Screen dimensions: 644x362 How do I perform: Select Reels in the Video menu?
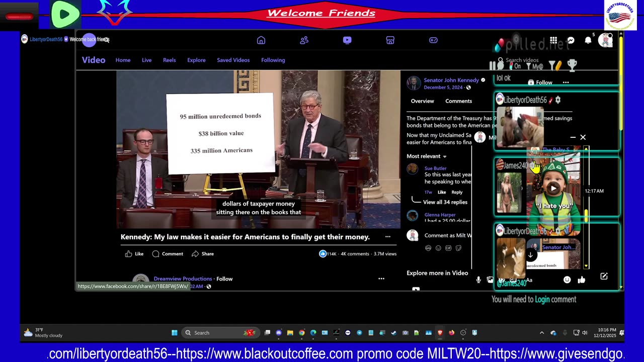pyautogui.click(x=169, y=60)
